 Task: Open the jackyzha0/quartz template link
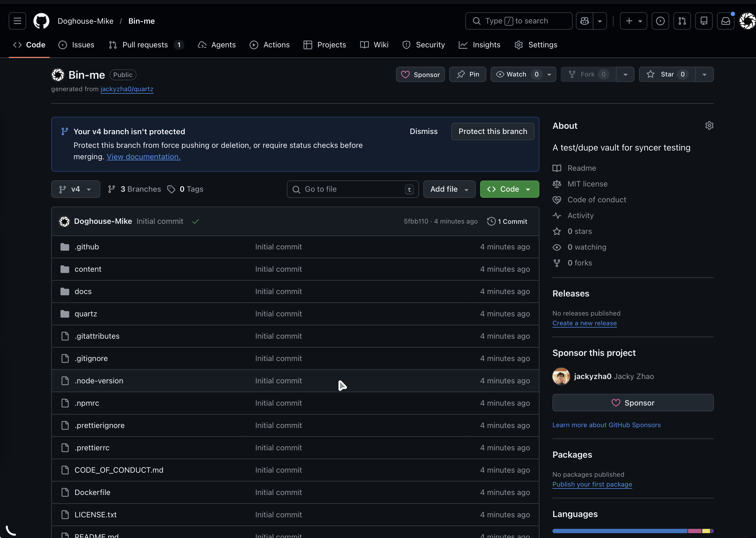(x=127, y=89)
